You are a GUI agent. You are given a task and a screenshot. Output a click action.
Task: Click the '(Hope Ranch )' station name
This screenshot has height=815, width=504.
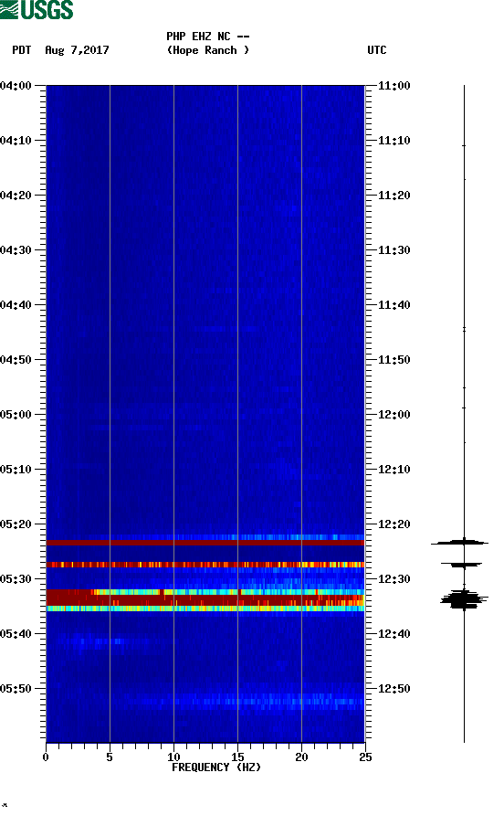[208, 50]
